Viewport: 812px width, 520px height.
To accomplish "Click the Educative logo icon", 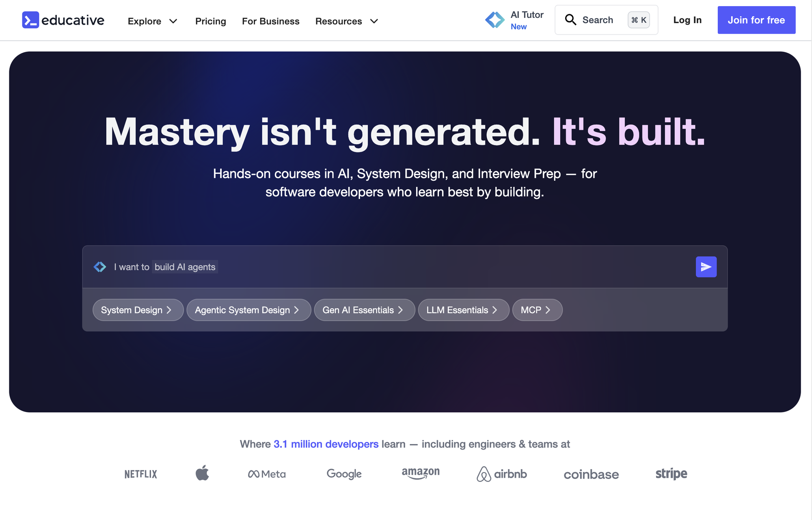I will click(x=30, y=20).
